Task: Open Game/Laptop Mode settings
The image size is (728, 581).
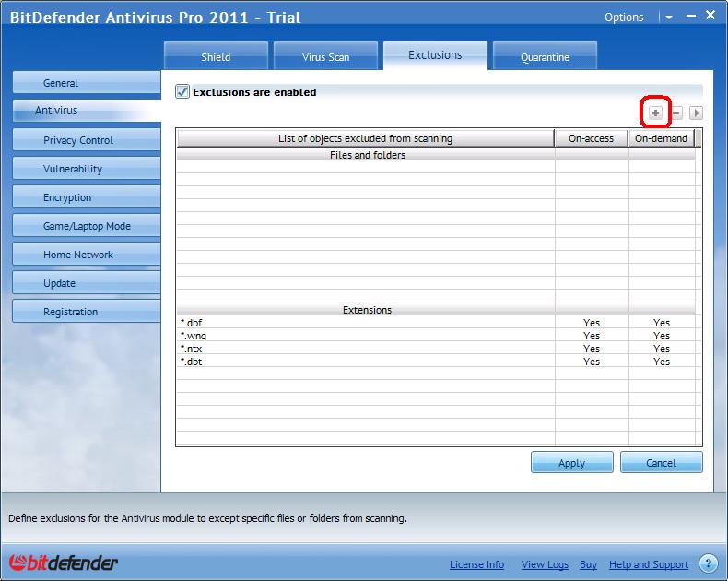Action: [87, 226]
